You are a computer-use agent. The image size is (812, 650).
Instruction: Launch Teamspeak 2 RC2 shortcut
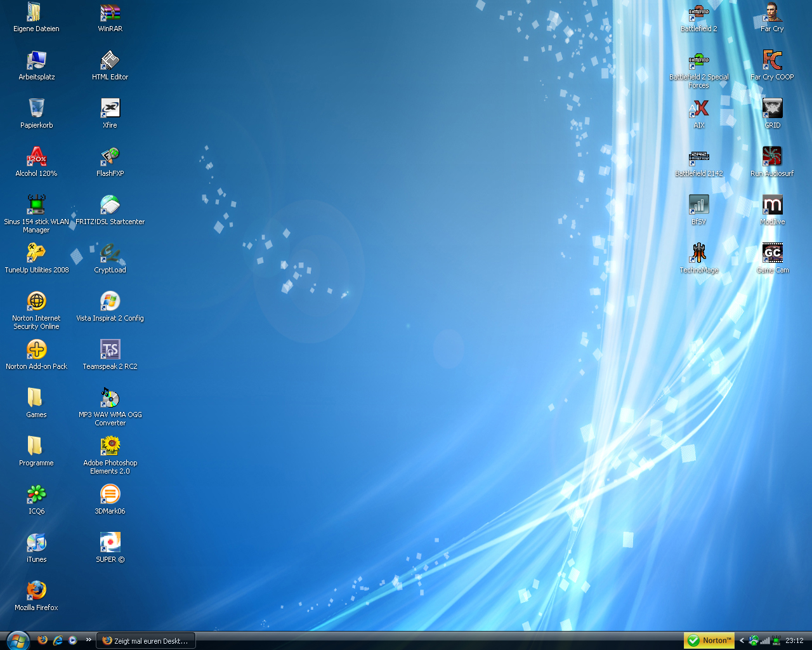click(x=110, y=350)
